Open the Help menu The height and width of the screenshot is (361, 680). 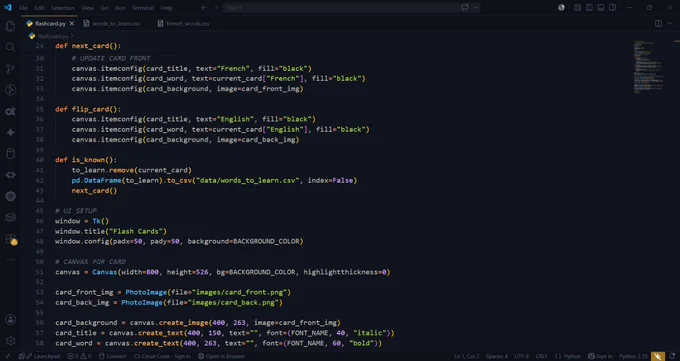point(166,8)
